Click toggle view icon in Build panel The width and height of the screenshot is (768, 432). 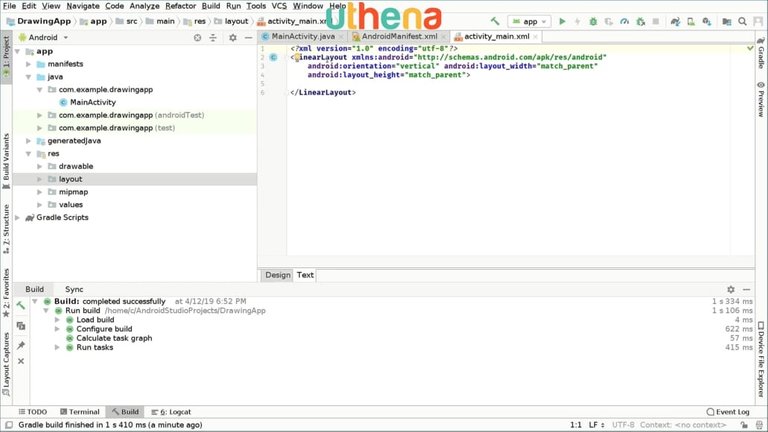(21, 326)
